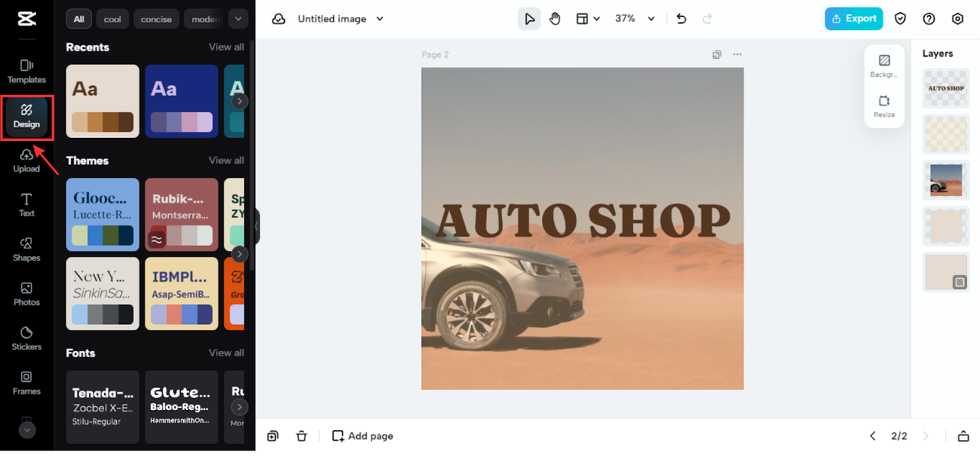This screenshot has width=980, height=456.
Task: Select the solid beige background layer
Action: pos(946,272)
